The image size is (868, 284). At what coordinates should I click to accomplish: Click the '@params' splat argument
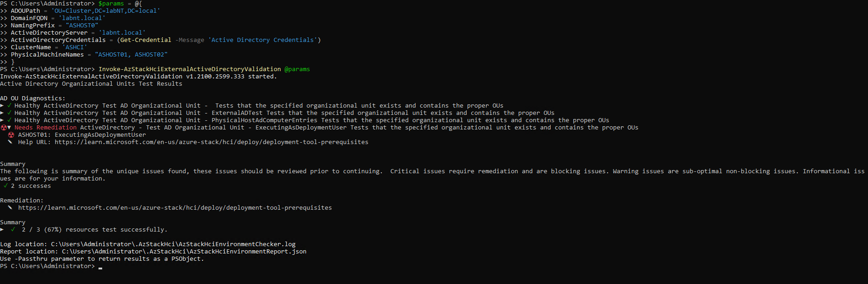297,69
